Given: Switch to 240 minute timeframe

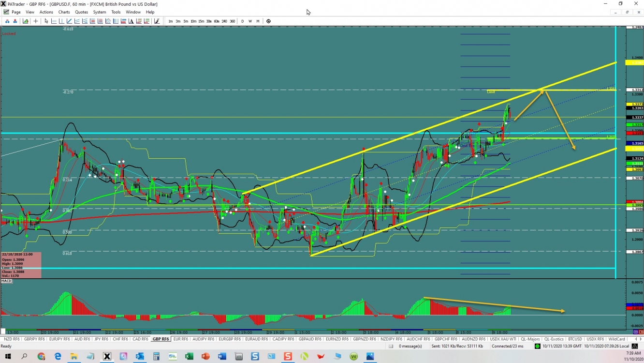Looking at the screenshot, I should pyautogui.click(x=224, y=21).
